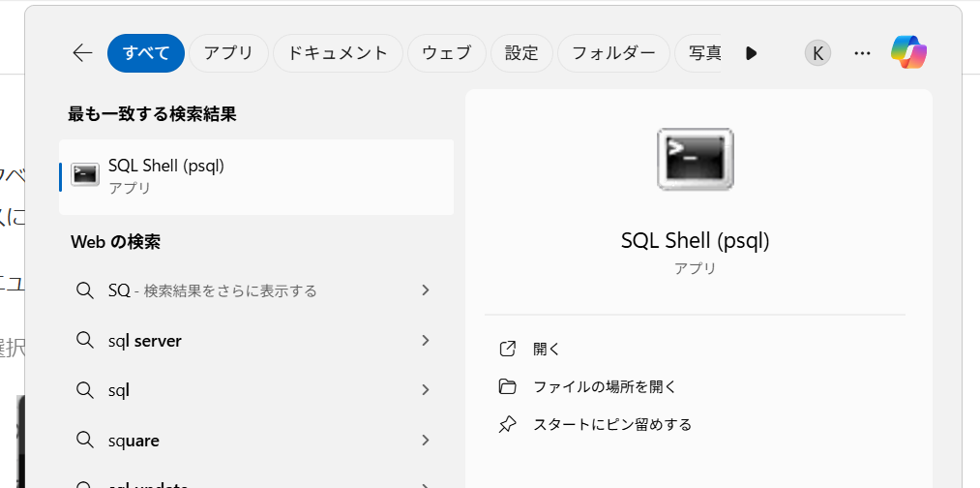
Task: Click the open icon beside 開く
Action: pyautogui.click(x=507, y=350)
